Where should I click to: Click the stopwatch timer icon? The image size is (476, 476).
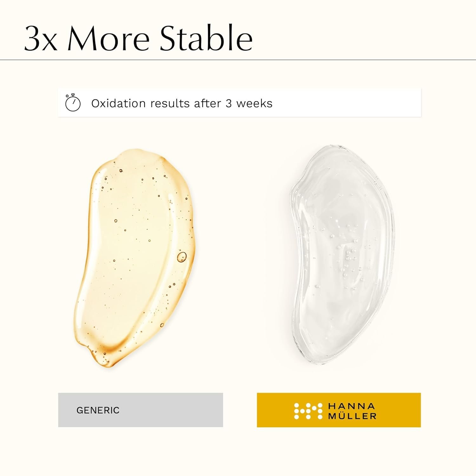[x=73, y=103]
